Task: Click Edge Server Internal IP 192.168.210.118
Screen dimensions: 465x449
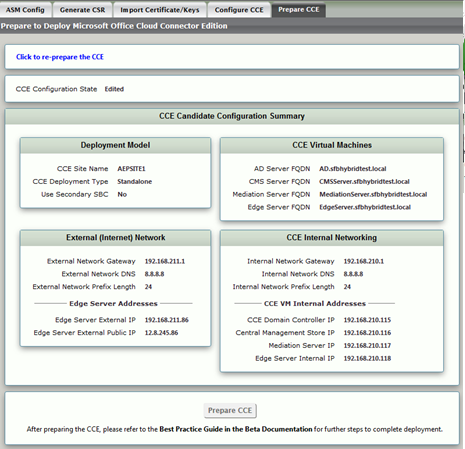Action: point(367,358)
